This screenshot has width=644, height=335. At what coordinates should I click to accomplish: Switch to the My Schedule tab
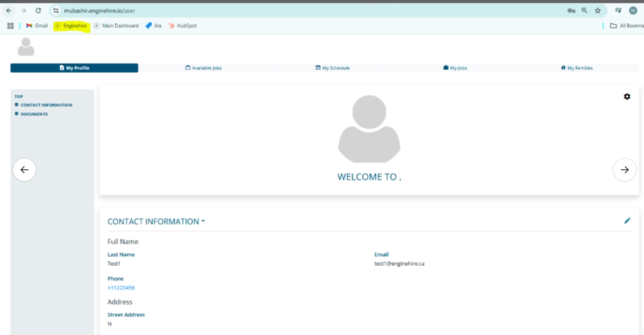tap(333, 68)
